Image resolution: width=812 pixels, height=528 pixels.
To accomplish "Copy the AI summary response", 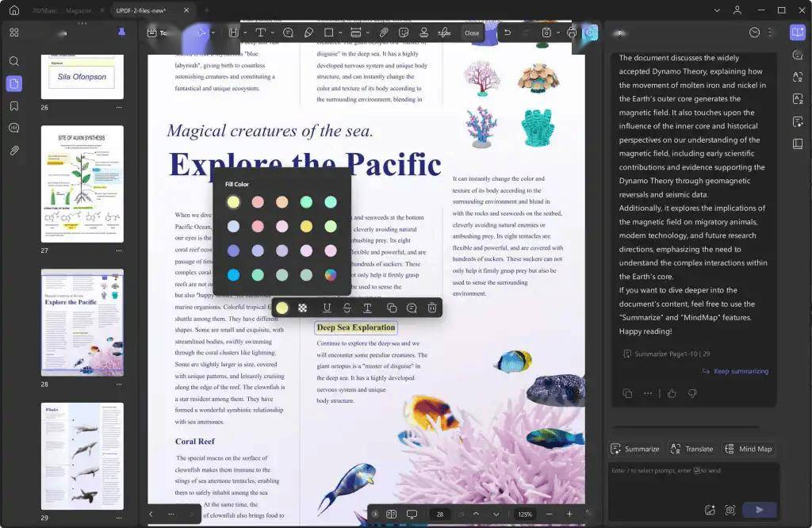I will click(x=627, y=393).
